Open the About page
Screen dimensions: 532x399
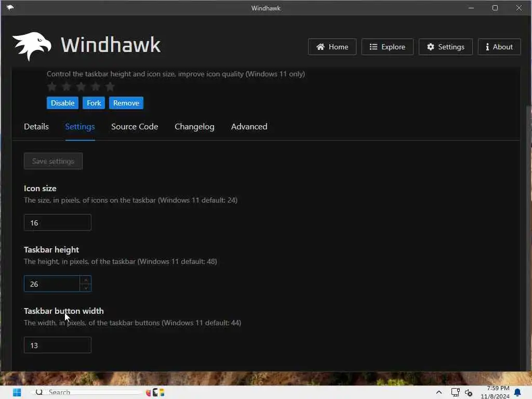499,47
